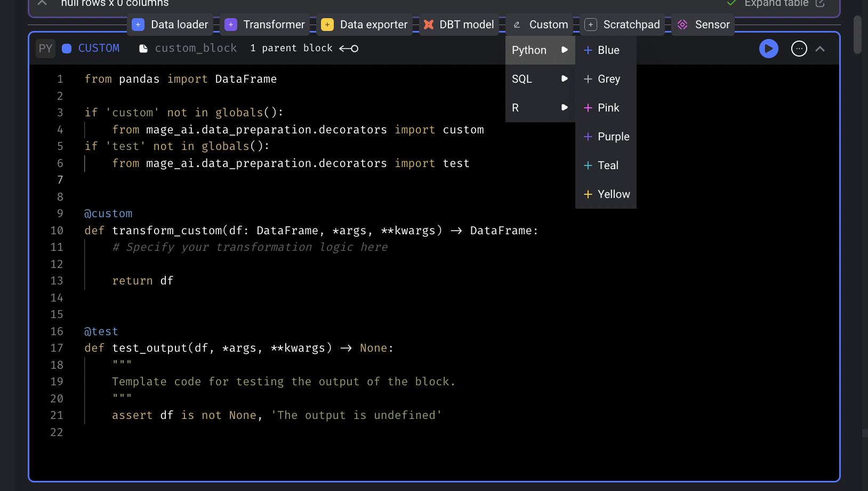This screenshot has width=868, height=491.
Task: Add a Data exporter block
Action: 364,25
